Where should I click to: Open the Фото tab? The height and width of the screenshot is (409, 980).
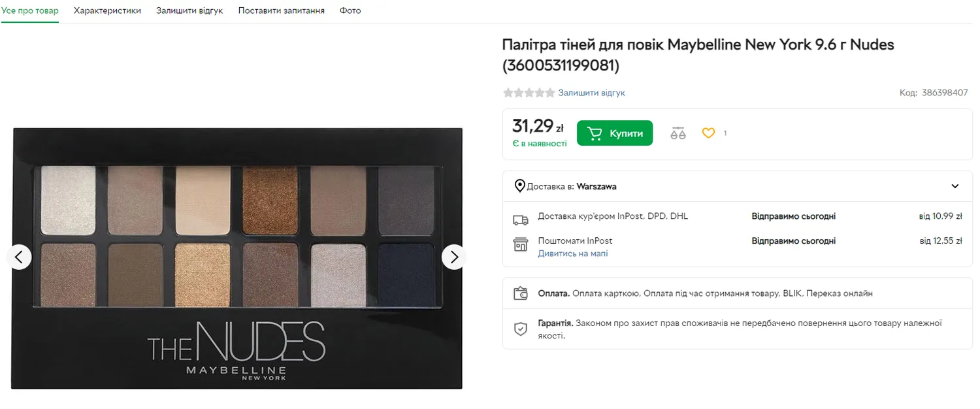pos(350,10)
